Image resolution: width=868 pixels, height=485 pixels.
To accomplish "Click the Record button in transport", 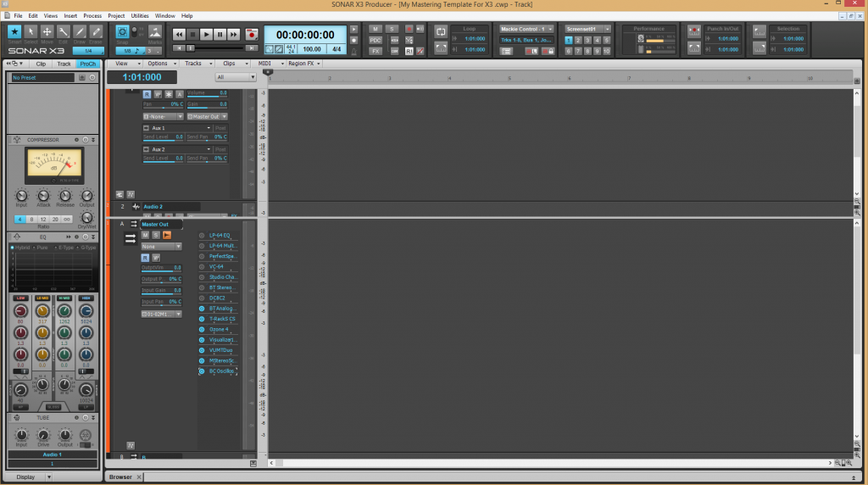I will 252,34.
